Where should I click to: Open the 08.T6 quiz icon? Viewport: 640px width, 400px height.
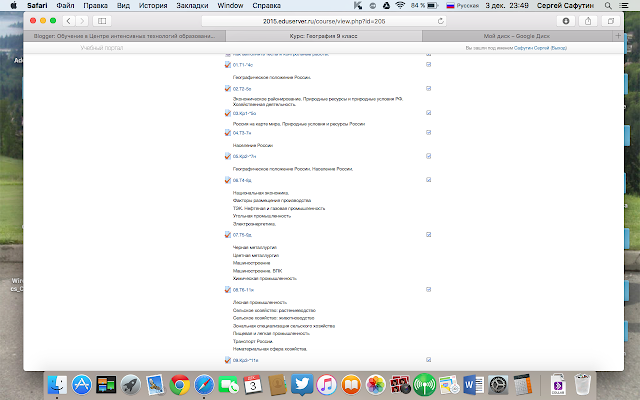[228, 290]
